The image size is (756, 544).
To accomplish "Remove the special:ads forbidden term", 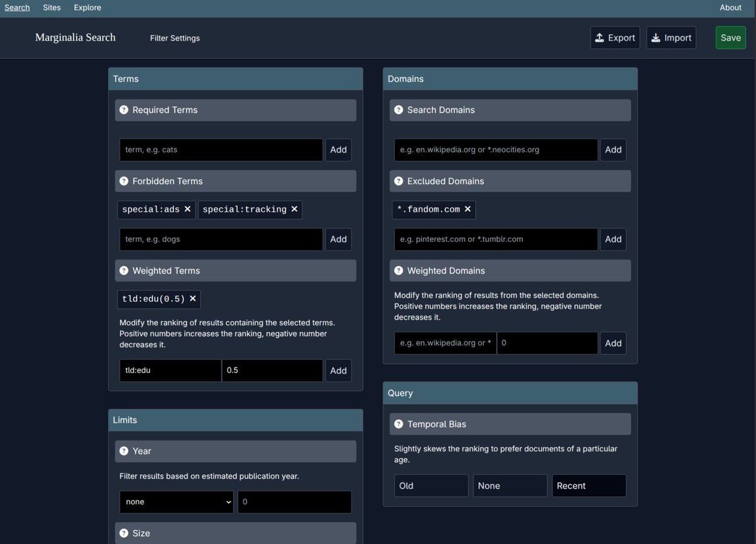I will [x=188, y=209].
